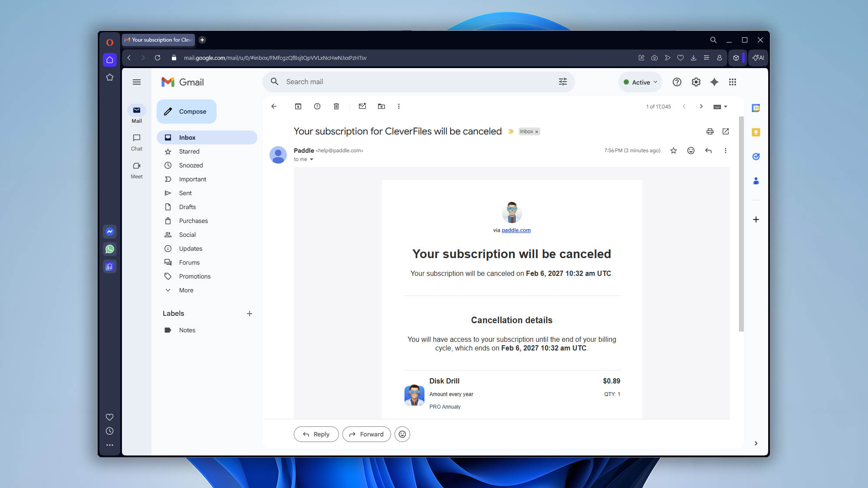
Task: Click the Paddle sender avatar
Action: point(278,155)
